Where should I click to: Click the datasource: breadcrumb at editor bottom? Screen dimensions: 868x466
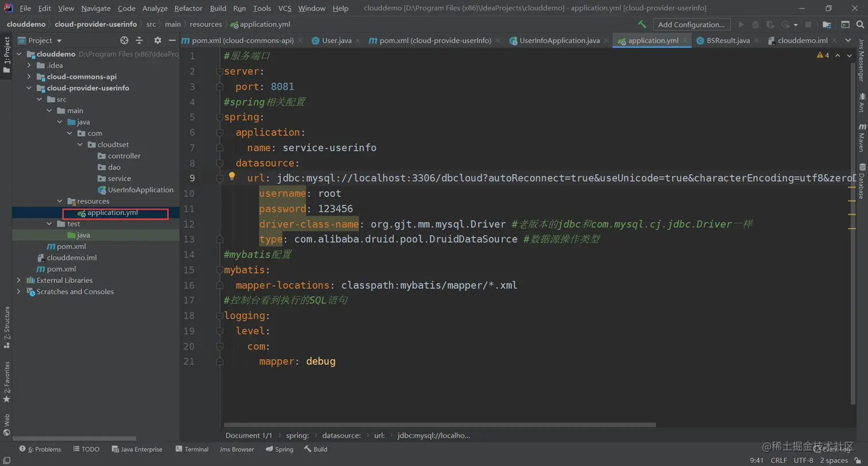(x=341, y=436)
